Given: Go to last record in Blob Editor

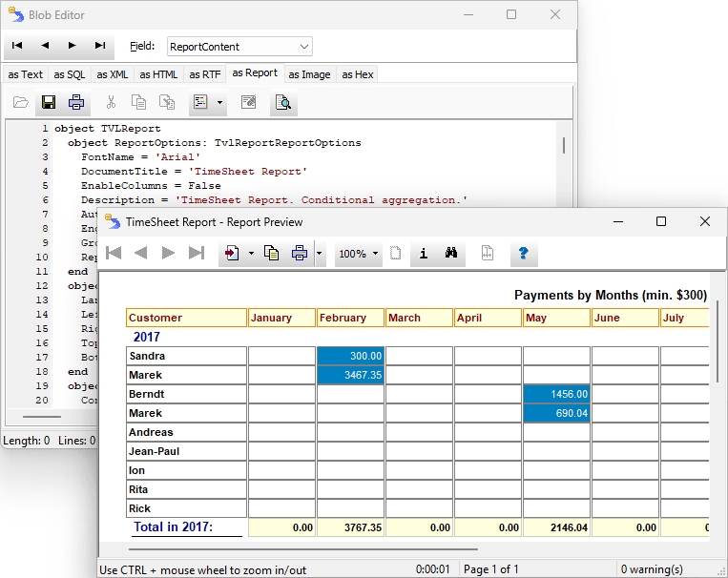Looking at the screenshot, I should tap(100, 46).
